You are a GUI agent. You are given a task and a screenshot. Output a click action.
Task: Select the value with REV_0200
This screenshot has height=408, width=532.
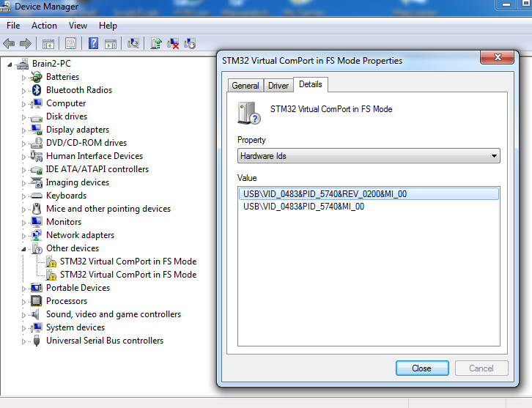(369, 193)
